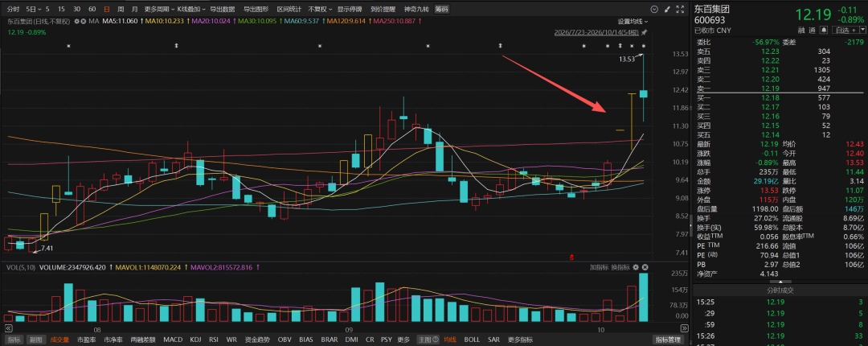Open VOL indicator settings gear
The width and height of the screenshot is (868, 346).
[x=636, y=267]
